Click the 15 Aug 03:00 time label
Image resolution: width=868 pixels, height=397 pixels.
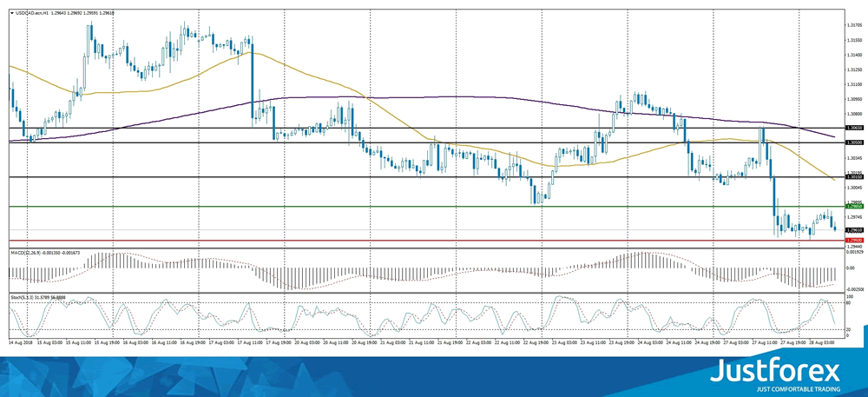[48, 343]
